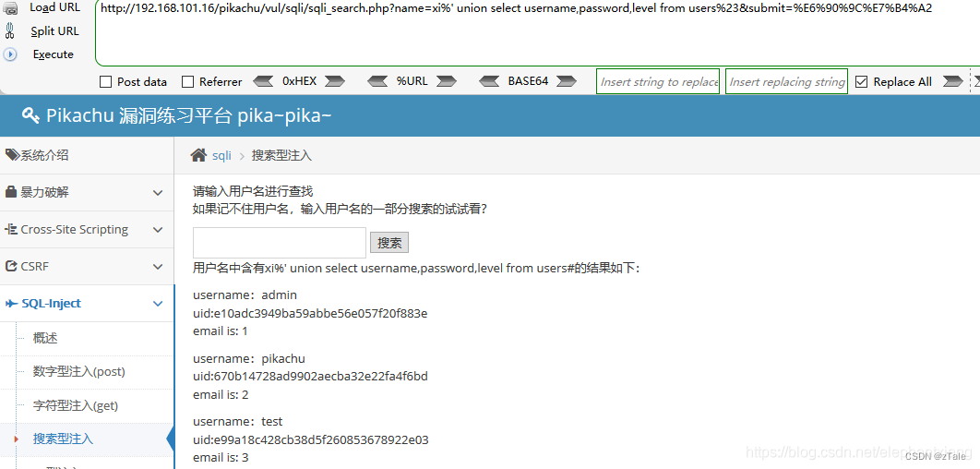
Task: Expand the 暴力破解 menu
Action: tap(87, 193)
